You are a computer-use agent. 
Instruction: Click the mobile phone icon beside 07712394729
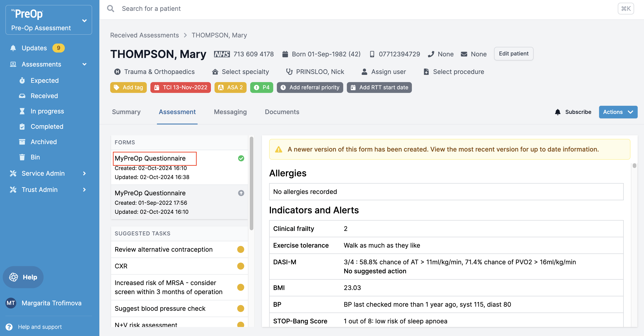(372, 54)
